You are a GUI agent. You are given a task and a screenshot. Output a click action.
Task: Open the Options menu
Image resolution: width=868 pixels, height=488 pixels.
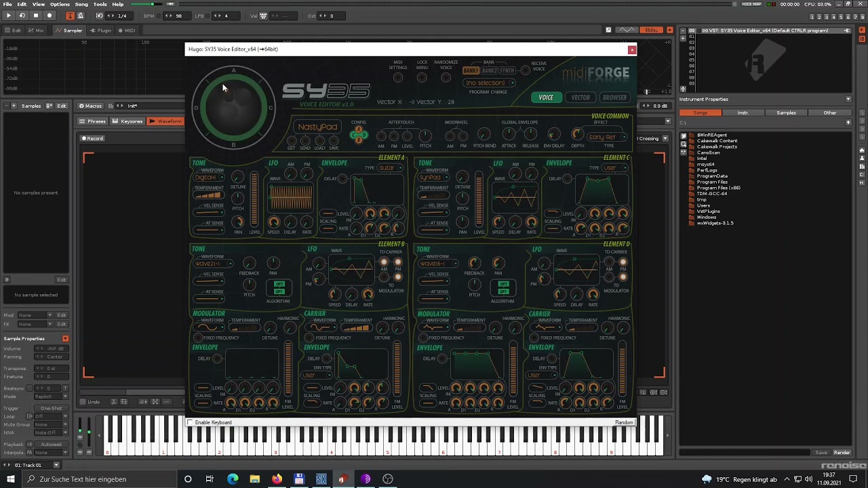click(x=60, y=4)
